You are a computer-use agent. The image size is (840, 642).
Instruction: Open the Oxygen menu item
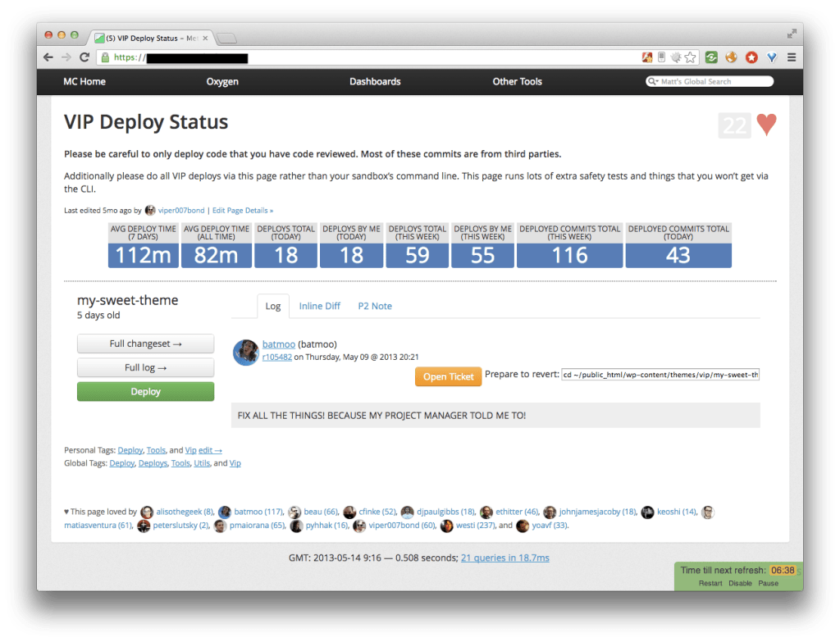222,81
